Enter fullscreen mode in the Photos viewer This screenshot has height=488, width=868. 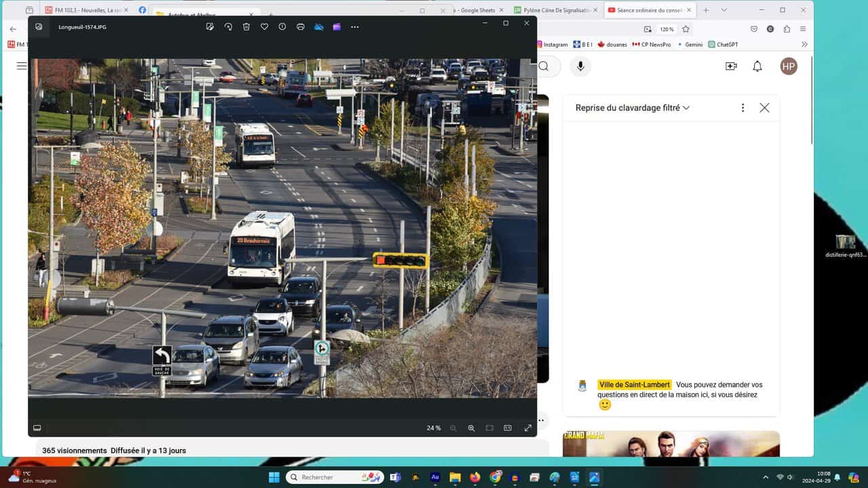[x=528, y=428]
